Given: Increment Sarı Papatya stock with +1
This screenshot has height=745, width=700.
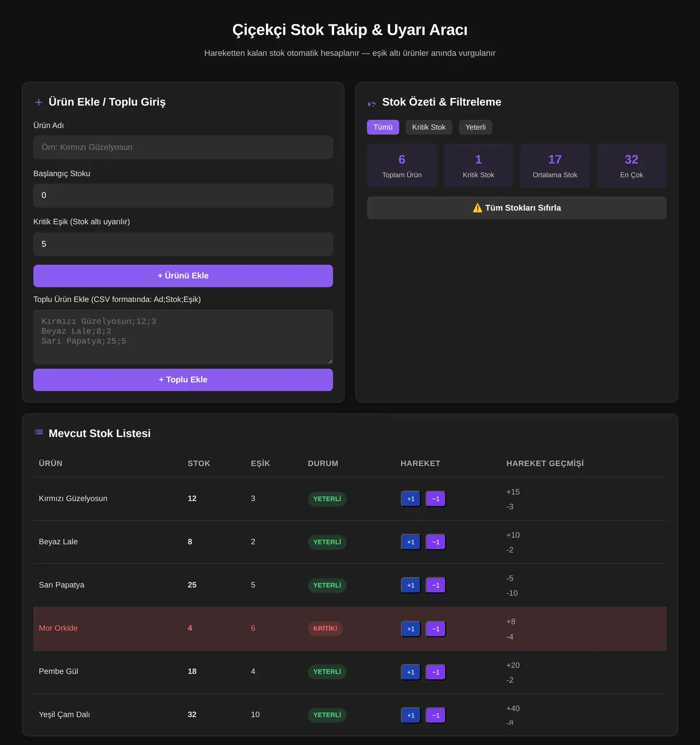Looking at the screenshot, I should [x=411, y=585].
